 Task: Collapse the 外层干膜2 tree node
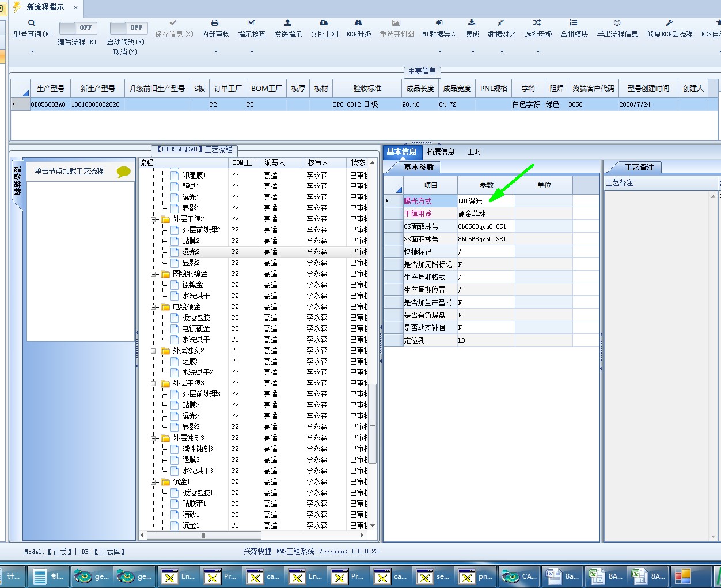(x=154, y=219)
